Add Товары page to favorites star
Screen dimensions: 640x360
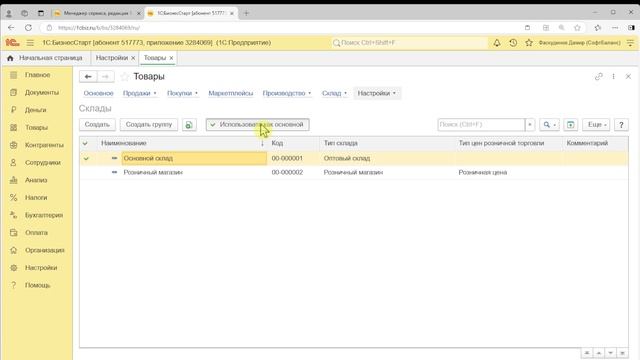125,77
